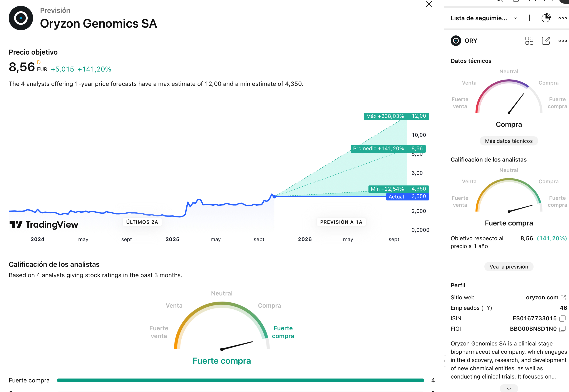The height and width of the screenshot is (392, 569).
Task: Open the ORY grid layout icon
Action: (529, 41)
